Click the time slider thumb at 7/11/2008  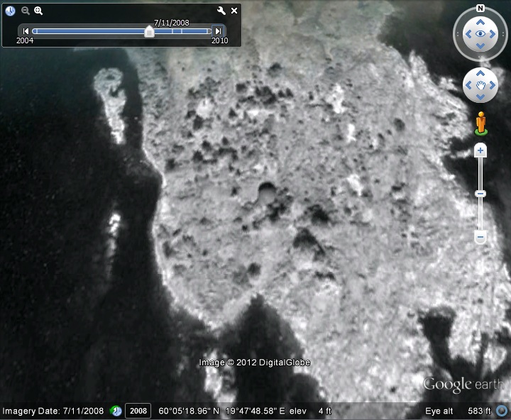149,31
